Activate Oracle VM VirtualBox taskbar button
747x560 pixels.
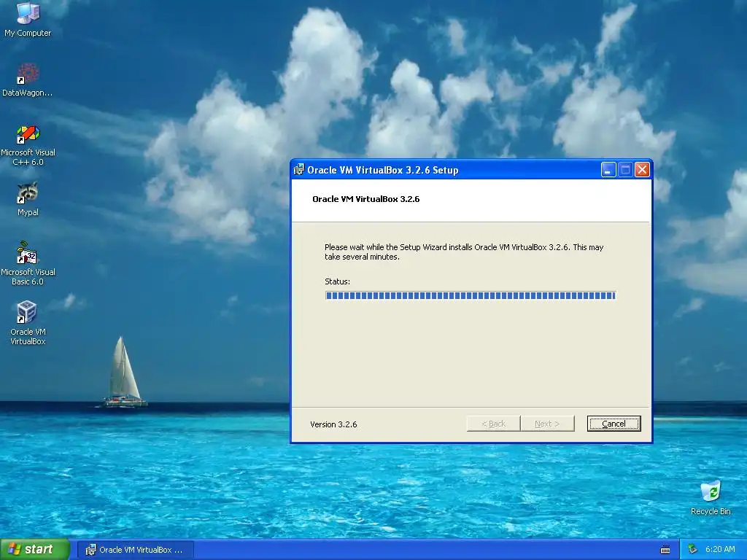coord(135,550)
